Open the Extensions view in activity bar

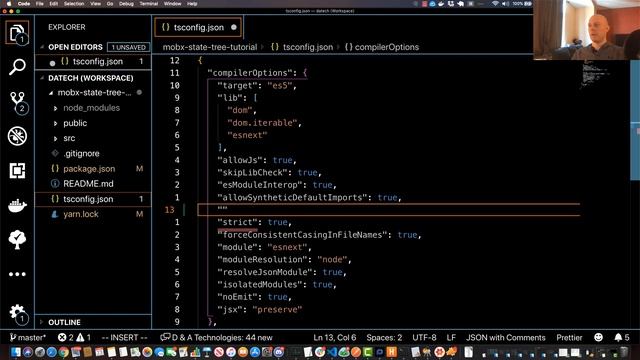point(17,170)
